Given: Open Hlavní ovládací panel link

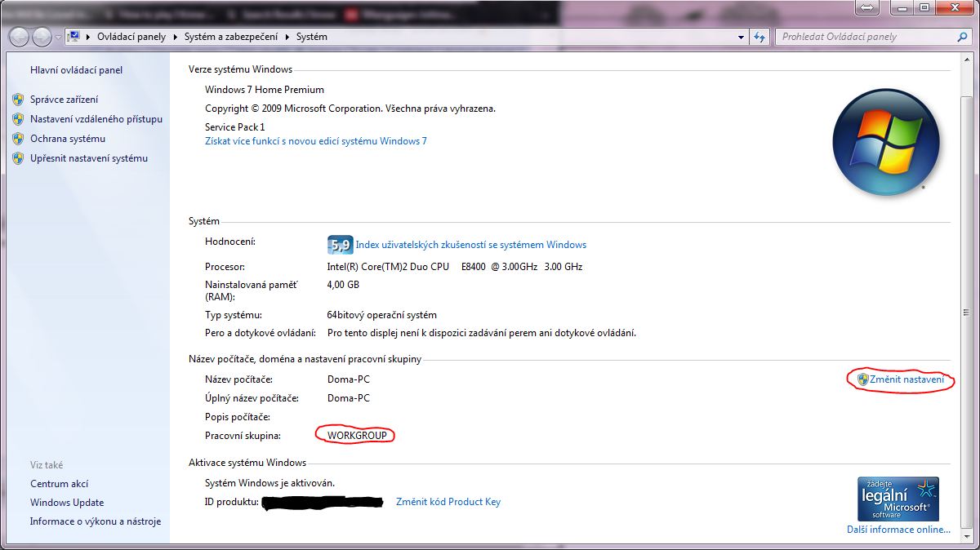Looking at the screenshot, I should point(77,70).
